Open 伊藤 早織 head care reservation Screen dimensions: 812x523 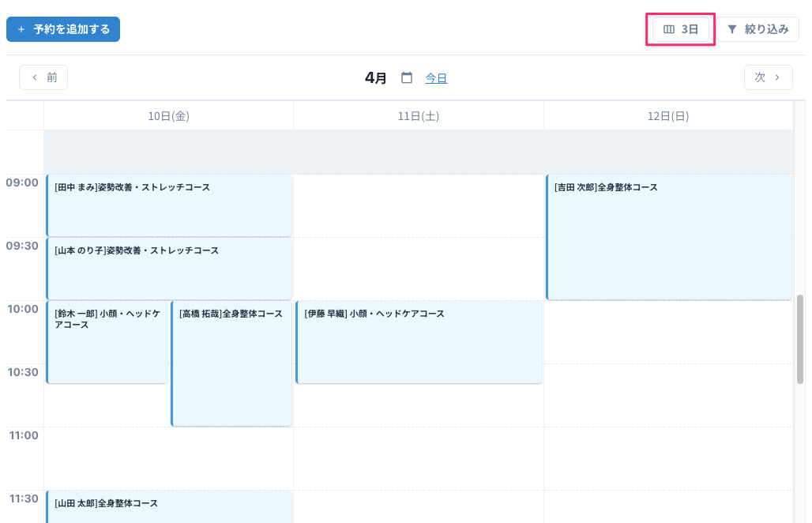click(419, 342)
